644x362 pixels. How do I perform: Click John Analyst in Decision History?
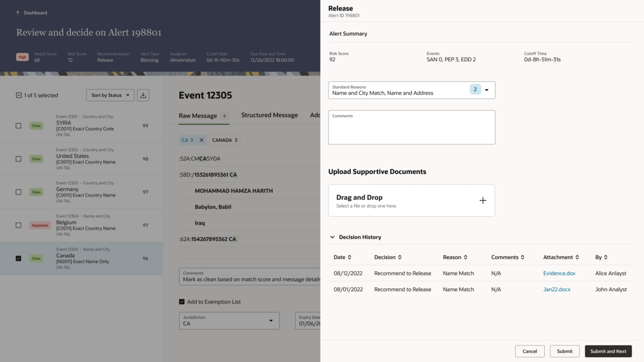(x=611, y=290)
